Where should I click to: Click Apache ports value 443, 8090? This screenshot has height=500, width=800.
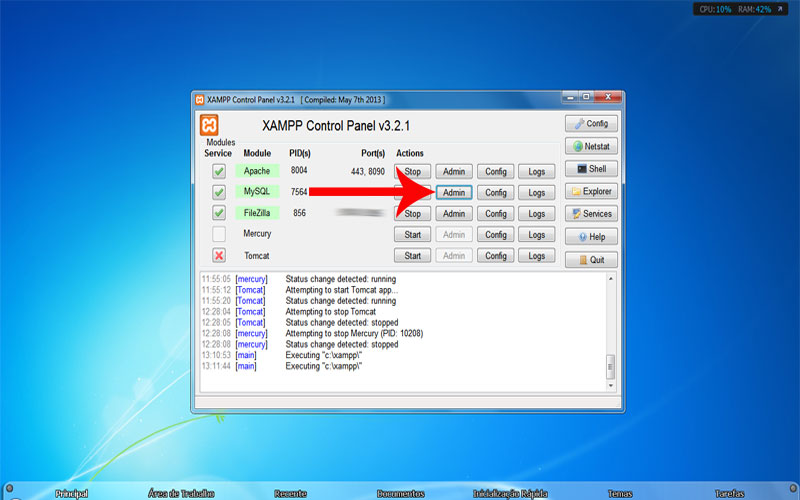(x=367, y=171)
